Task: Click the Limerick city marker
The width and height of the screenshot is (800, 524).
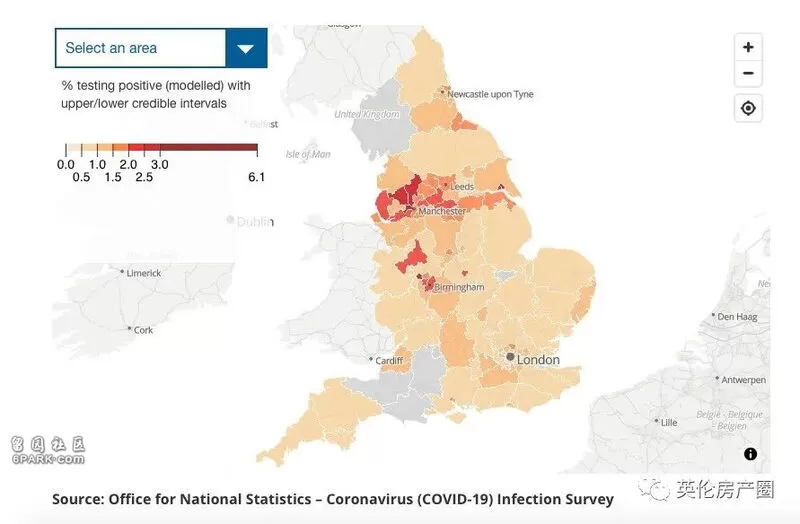Action: click(122, 271)
